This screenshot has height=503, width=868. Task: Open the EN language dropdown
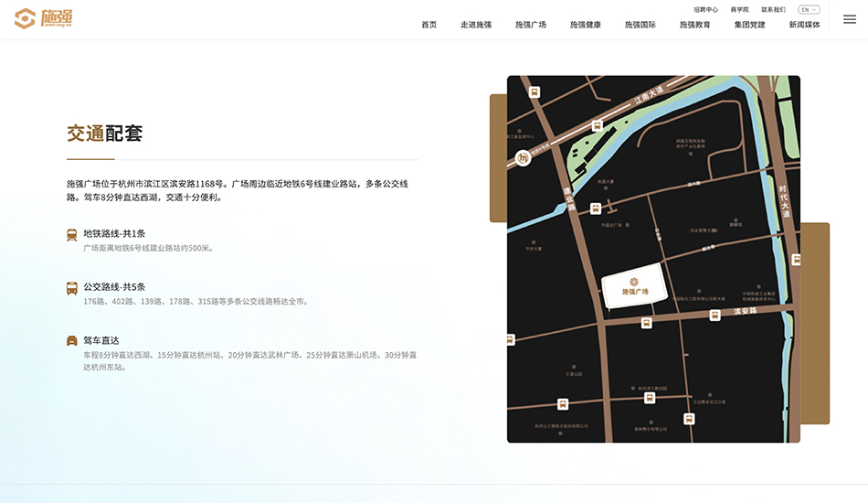coord(809,10)
